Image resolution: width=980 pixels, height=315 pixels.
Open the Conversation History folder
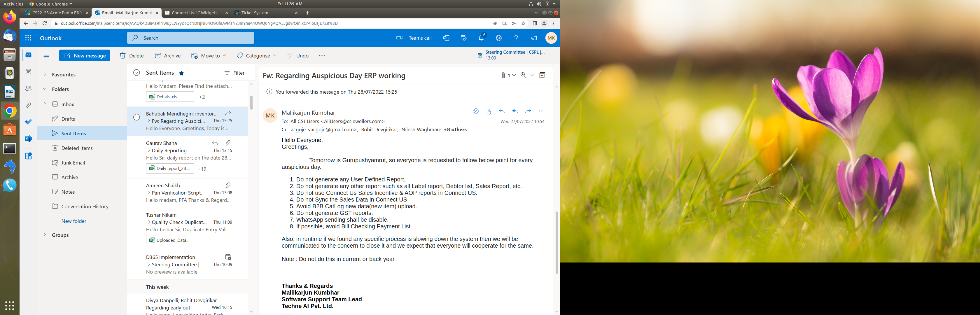(82, 206)
